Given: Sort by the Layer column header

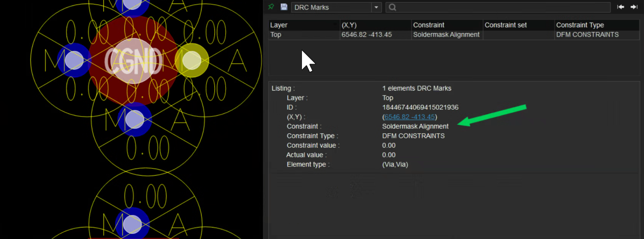Looking at the screenshot, I should [279, 25].
